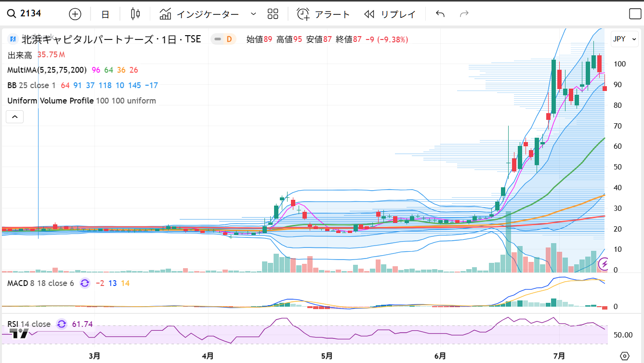This screenshot has height=363, width=644.
Task: Click the RSI value 61.74
Action: click(82, 324)
